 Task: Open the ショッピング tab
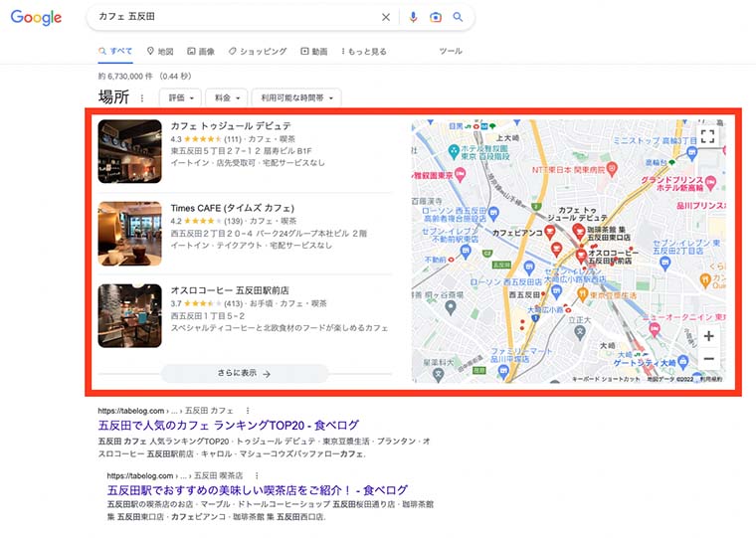click(258, 51)
